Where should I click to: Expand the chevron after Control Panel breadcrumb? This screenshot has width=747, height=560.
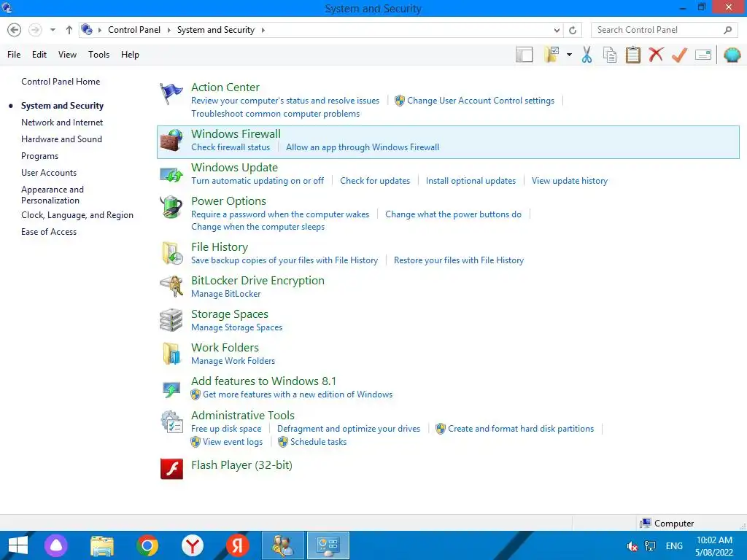click(169, 30)
